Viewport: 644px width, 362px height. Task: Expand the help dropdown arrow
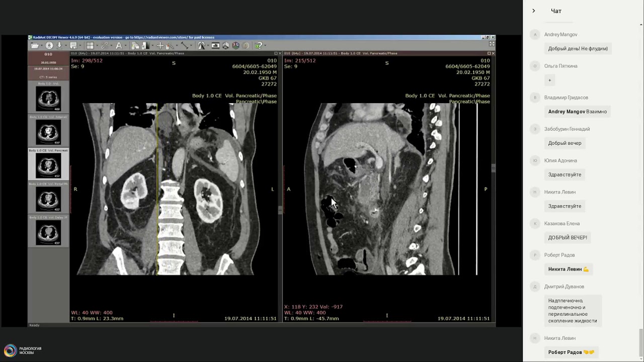pos(265,45)
